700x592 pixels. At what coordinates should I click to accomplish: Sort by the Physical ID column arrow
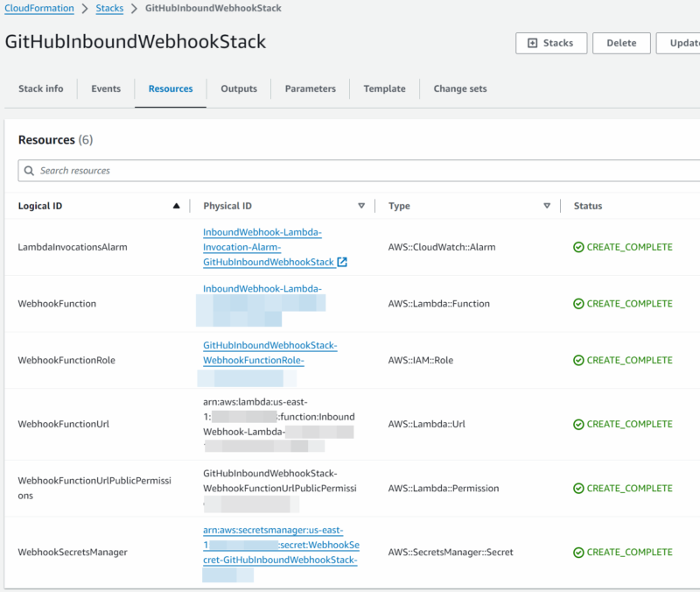tap(361, 206)
